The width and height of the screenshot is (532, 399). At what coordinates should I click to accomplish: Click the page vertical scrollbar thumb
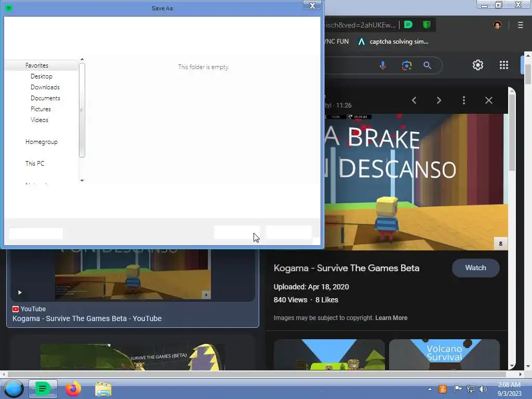528,74
